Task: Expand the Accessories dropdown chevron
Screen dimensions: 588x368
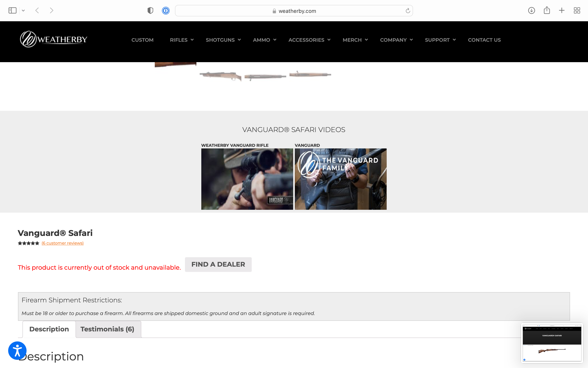Action: [329, 40]
